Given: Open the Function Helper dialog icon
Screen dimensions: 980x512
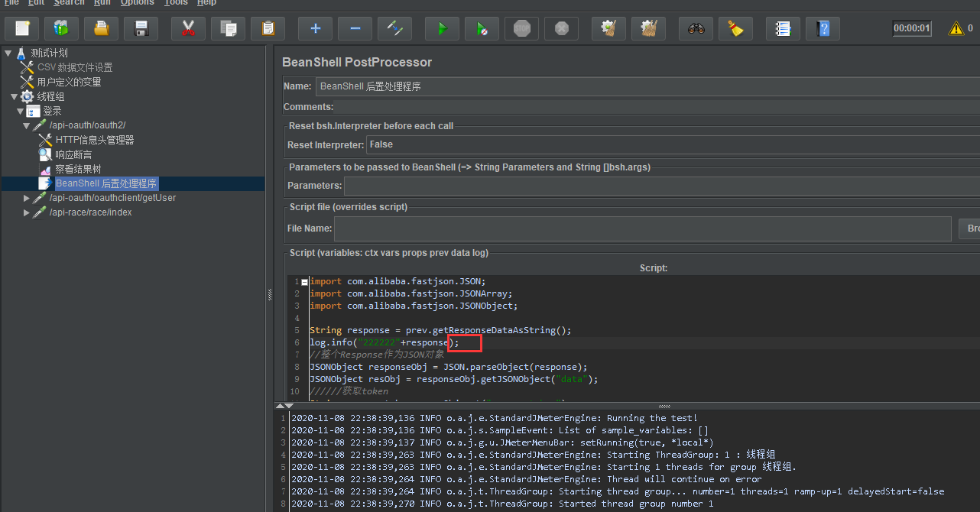Looking at the screenshot, I should pyautogui.click(x=783, y=29).
